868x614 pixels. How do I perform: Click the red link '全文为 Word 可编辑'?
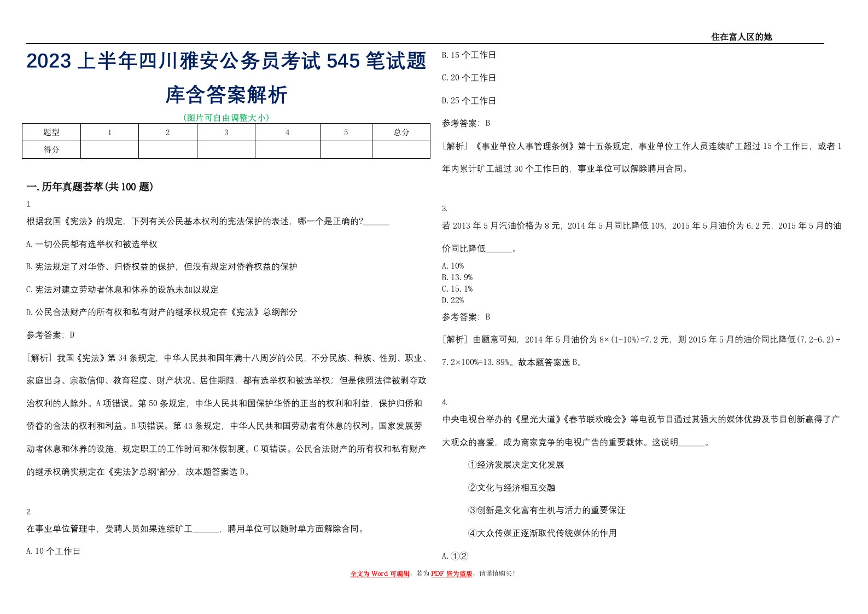[380, 574]
